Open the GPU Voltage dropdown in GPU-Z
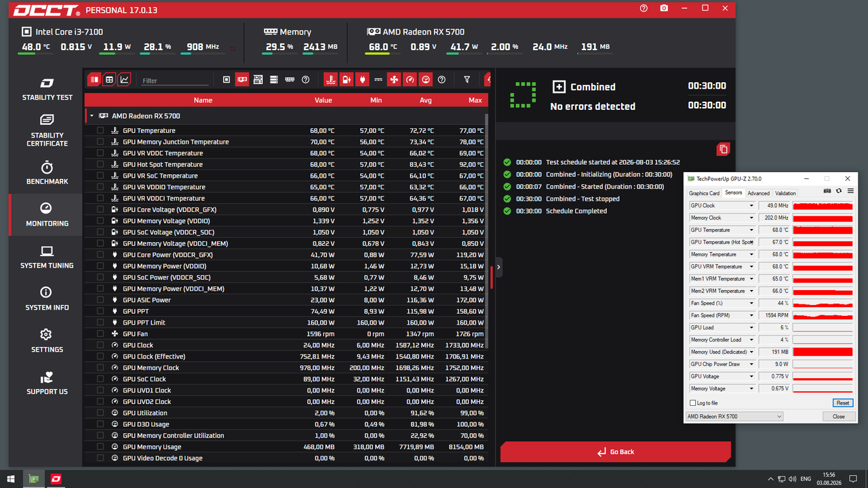The height and width of the screenshot is (488, 868). (751, 376)
